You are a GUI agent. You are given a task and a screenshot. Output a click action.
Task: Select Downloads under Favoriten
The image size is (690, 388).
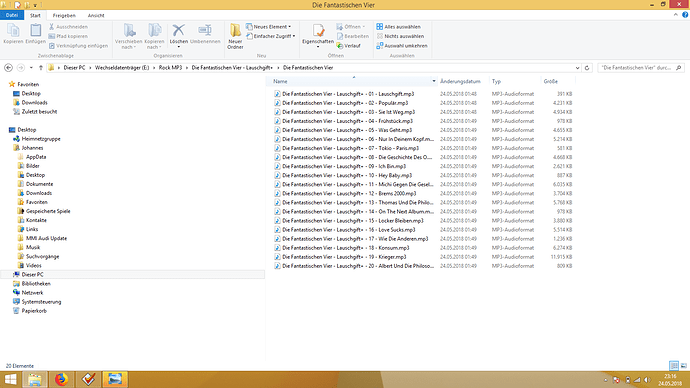click(34, 102)
